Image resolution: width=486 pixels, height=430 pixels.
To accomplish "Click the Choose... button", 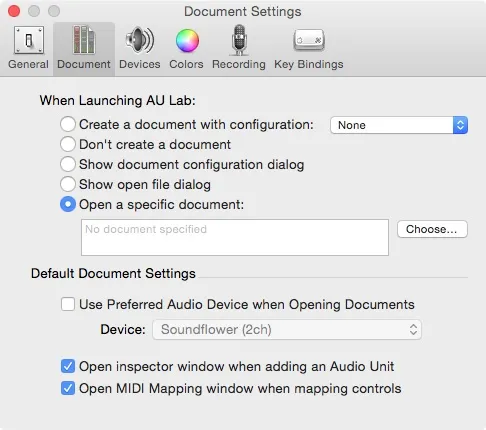I will pyautogui.click(x=432, y=229).
